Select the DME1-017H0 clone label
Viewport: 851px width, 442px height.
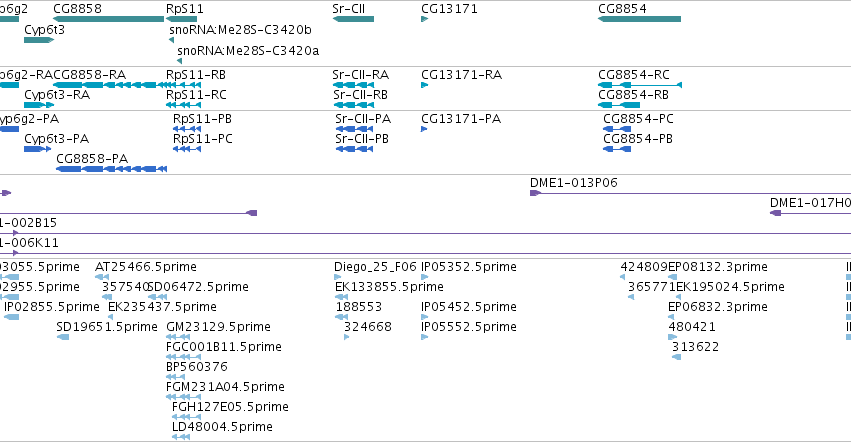click(810, 203)
